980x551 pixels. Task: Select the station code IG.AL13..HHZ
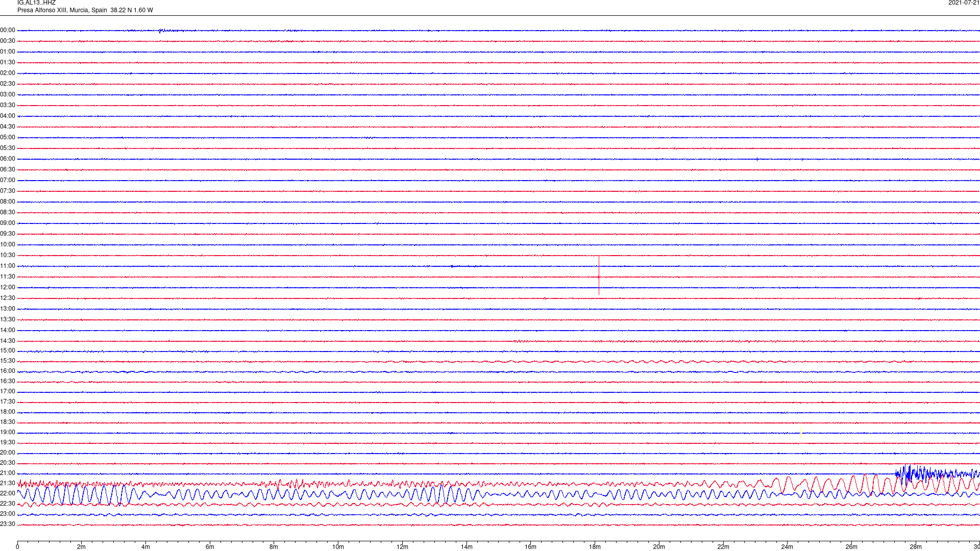click(x=36, y=3)
